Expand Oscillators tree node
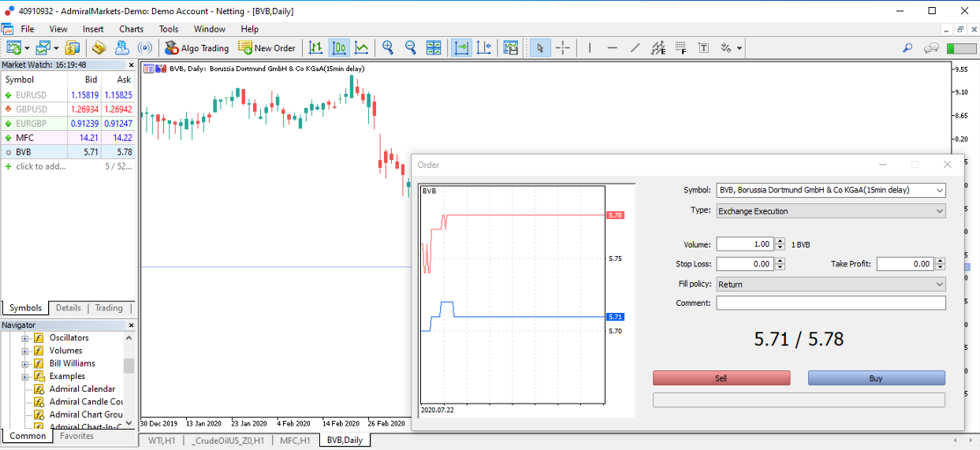 pos(25,338)
